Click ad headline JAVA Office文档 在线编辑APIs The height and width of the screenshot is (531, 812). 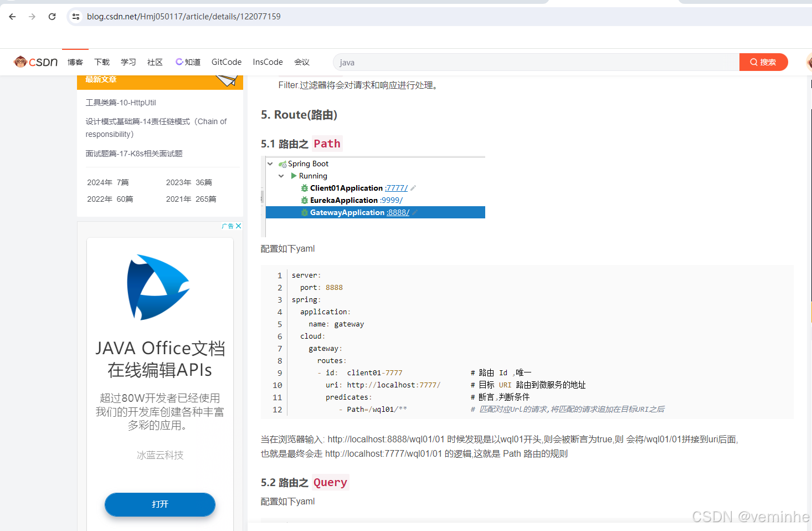(160, 359)
